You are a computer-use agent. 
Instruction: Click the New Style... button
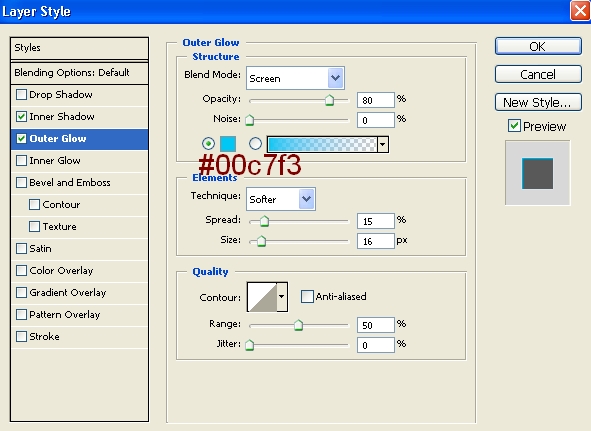538,102
